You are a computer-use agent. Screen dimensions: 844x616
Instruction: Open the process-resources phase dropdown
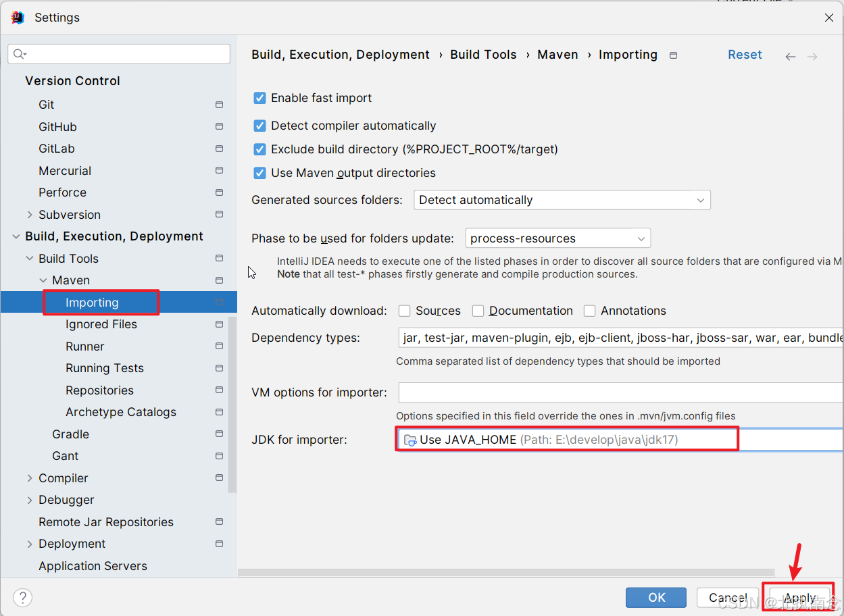[557, 238]
